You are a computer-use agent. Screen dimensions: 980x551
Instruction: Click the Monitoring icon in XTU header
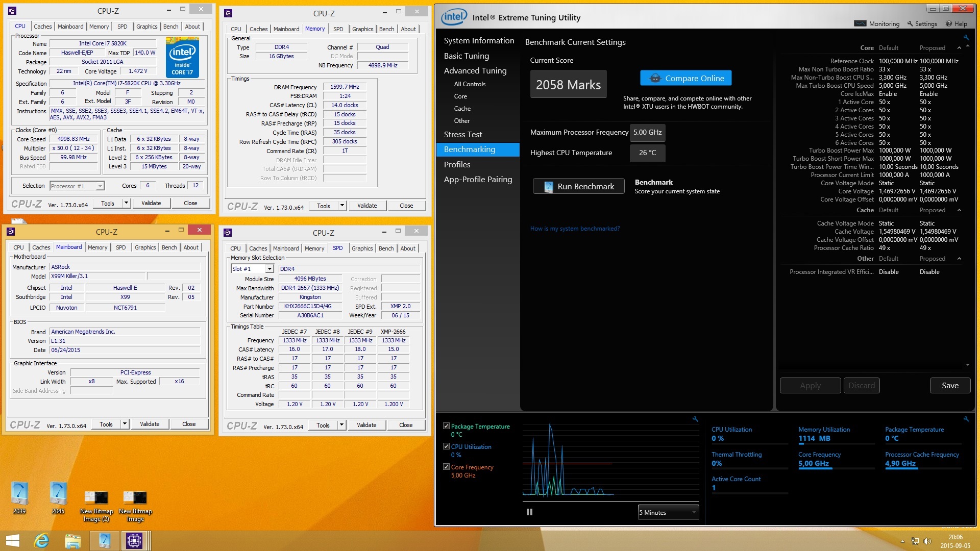pyautogui.click(x=860, y=23)
